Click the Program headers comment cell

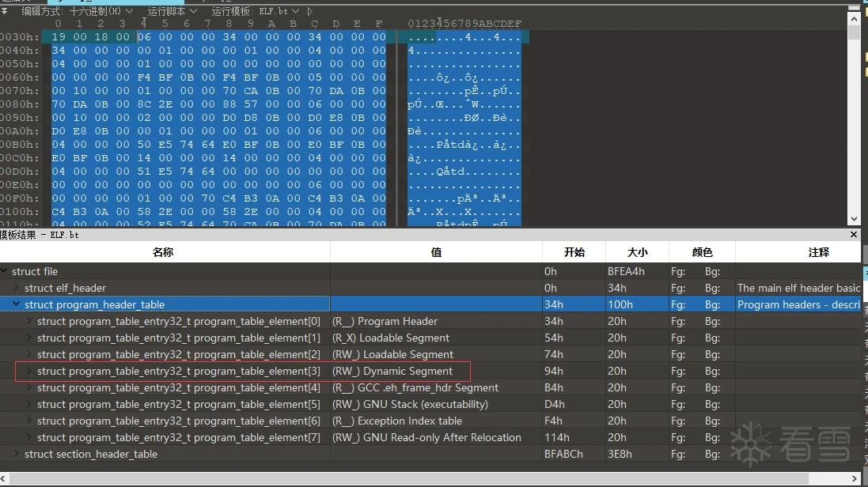pyautogui.click(x=799, y=304)
